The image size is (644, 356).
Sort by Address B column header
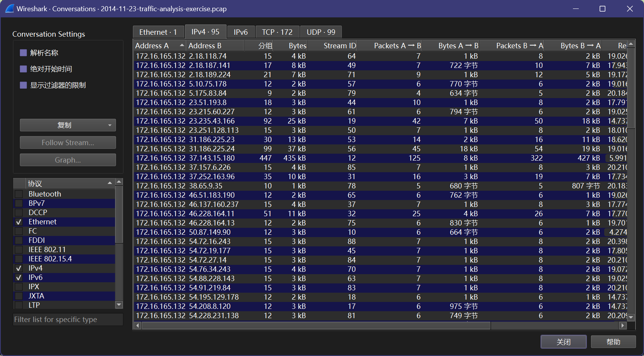click(x=215, y=46)
